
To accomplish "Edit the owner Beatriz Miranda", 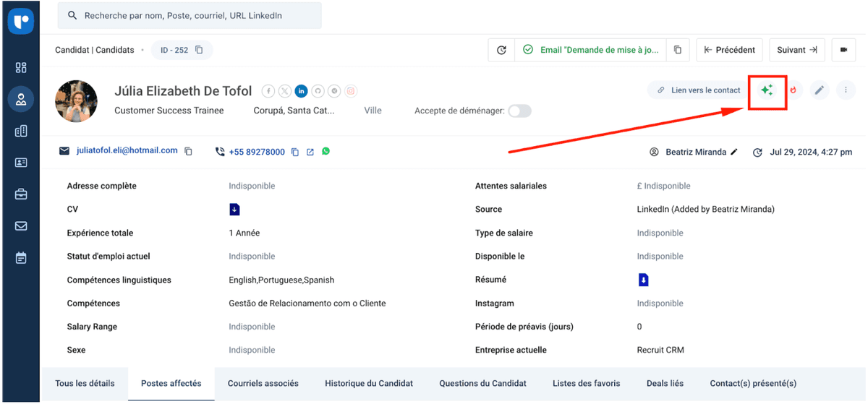I will pyautogui.click(x=734, y=152).
